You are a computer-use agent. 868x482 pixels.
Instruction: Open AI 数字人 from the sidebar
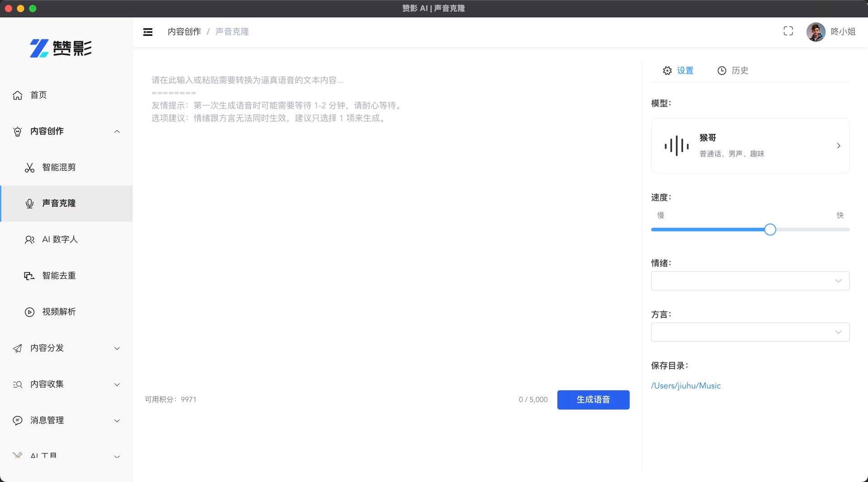[66, 240]
